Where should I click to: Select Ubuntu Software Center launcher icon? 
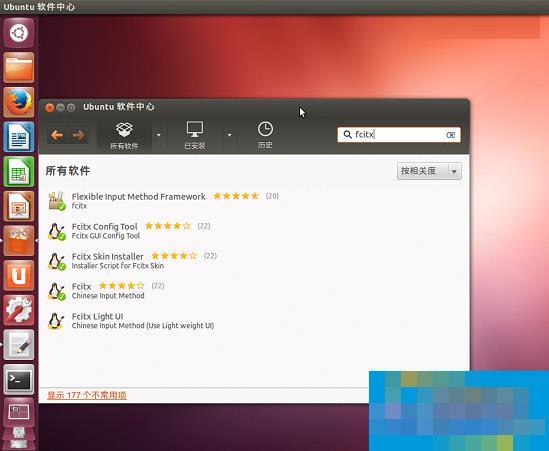19,241
